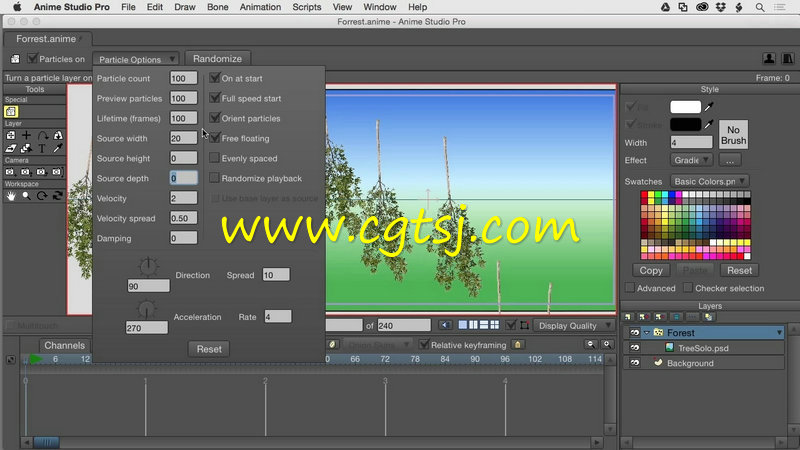Open the Display Quality dropdown
This screenshot has width=800, height=450.
point(574,326)
